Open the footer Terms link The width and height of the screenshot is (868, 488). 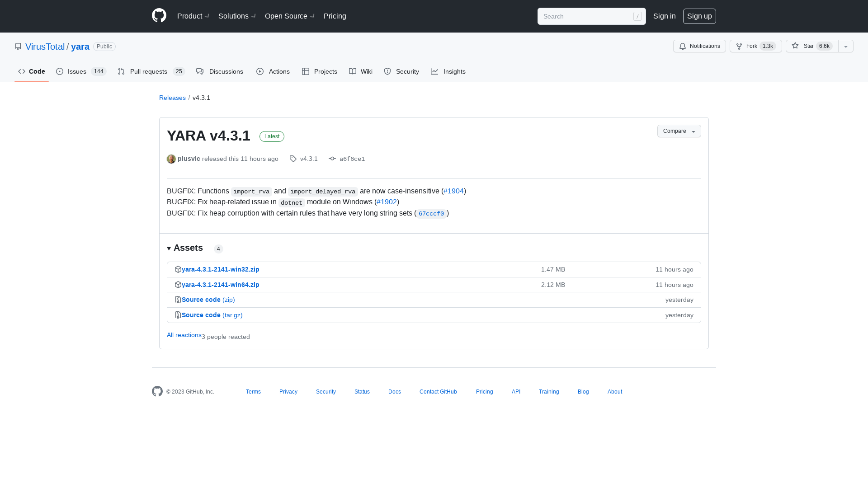point(253,392)
